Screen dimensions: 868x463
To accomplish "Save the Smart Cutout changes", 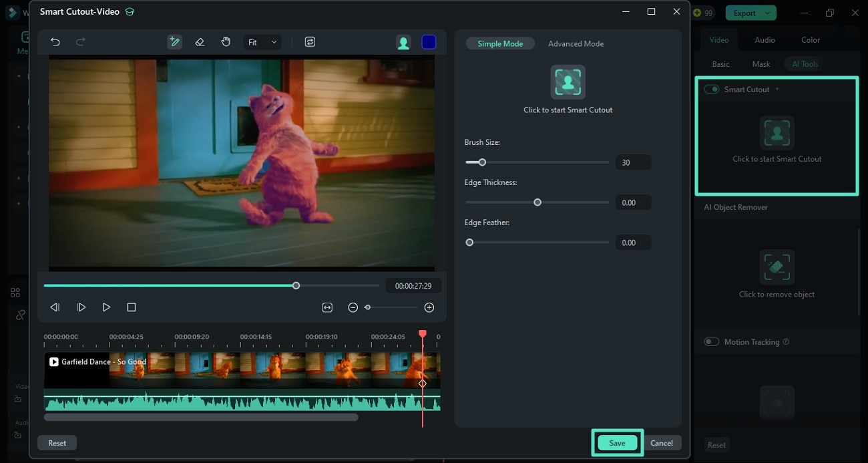I will [x=617, y=443].
